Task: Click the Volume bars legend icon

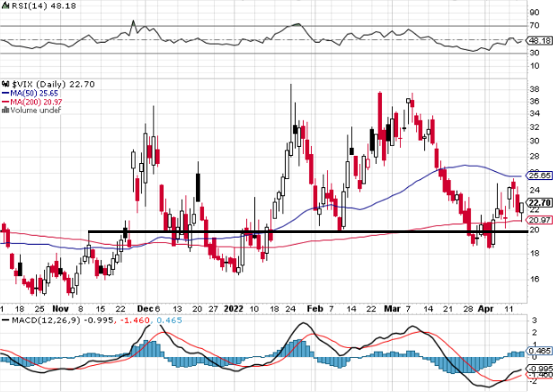Action: [6, 110]
